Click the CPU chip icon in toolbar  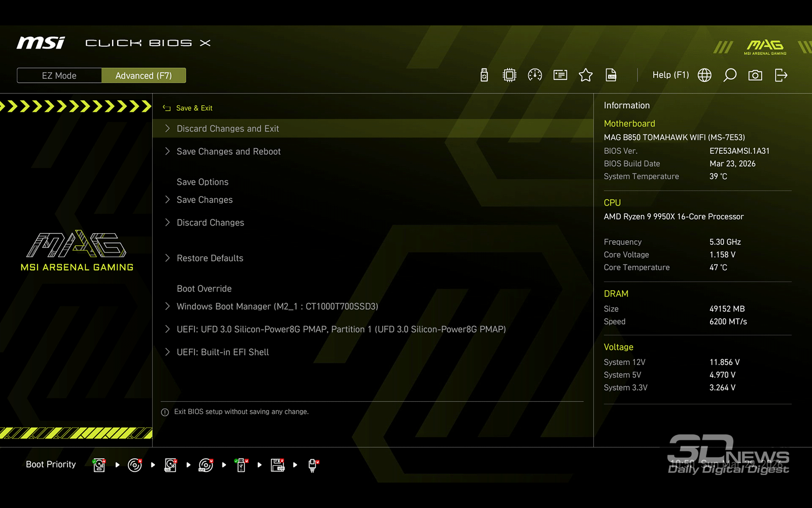tap(509, 75)
